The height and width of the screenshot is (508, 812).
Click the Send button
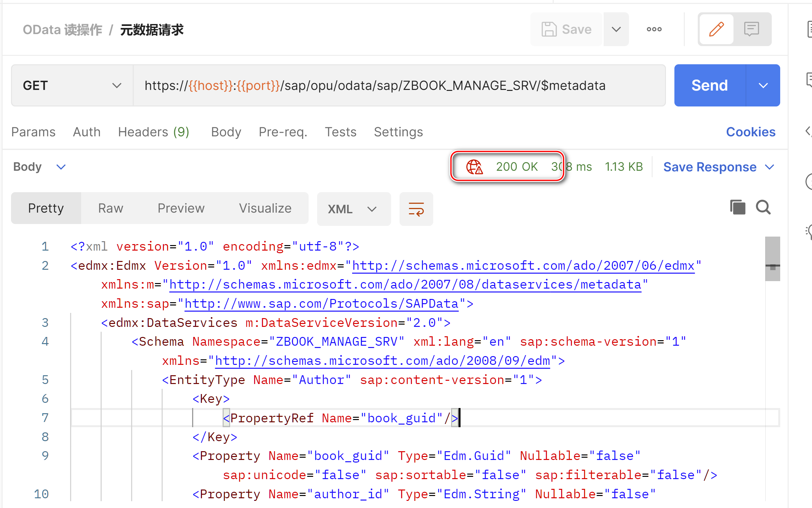[709, 85]
